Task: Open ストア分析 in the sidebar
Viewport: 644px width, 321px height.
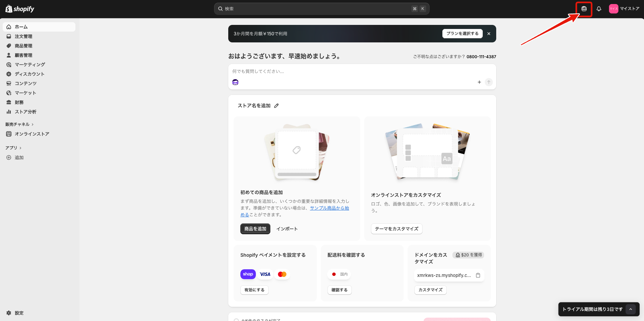Action: tap(25, 112)
